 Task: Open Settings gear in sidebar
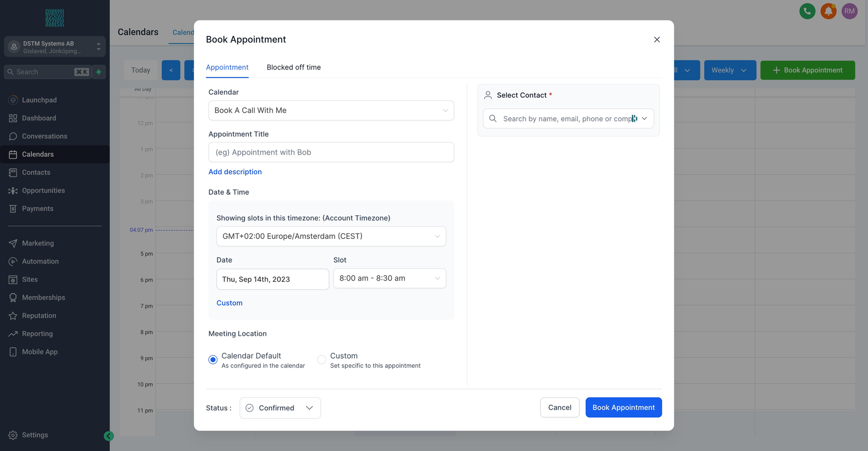[13, 435]
